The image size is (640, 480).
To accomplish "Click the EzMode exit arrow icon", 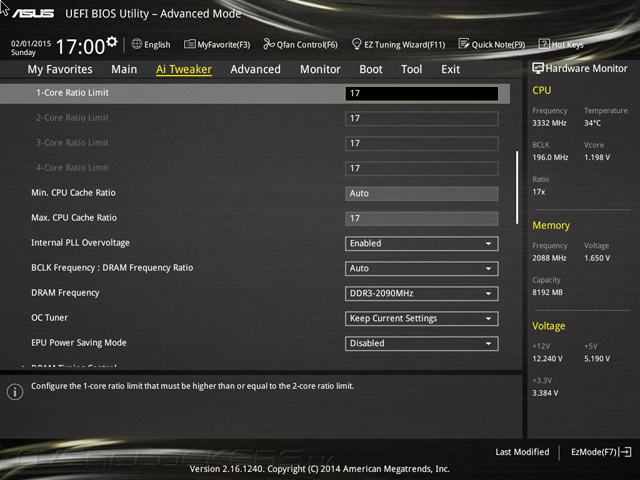I will tap(625, 452).
